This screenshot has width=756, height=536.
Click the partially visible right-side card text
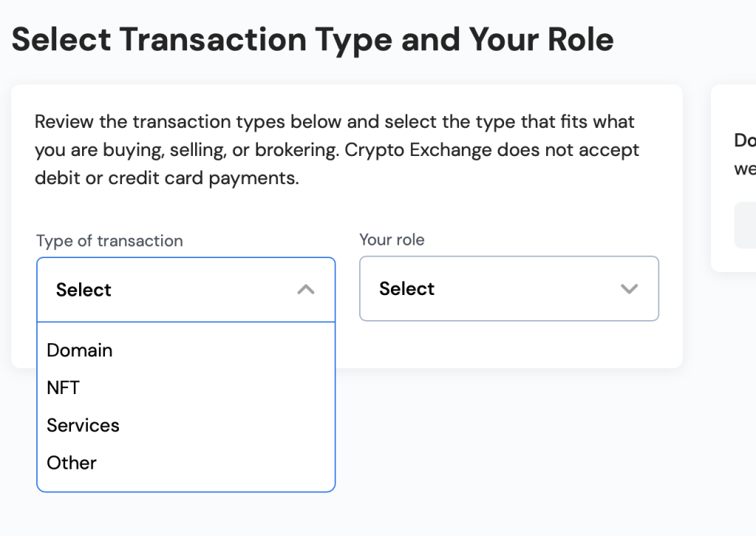coord(744,155)
